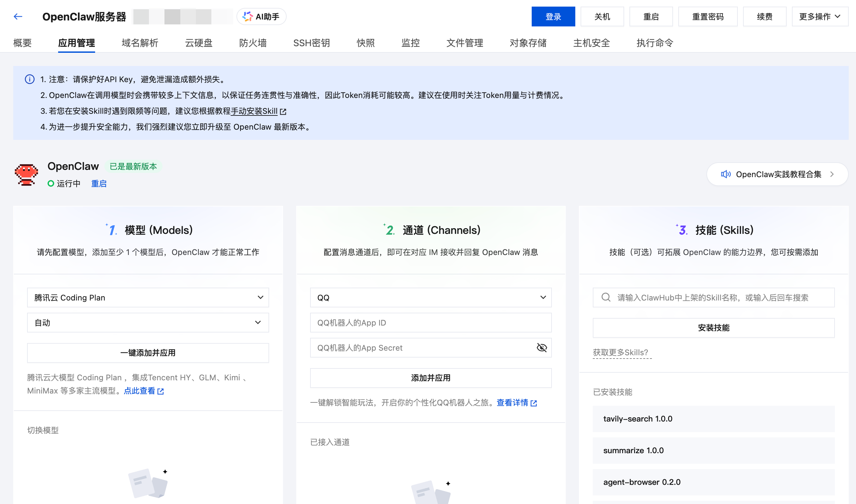Click the back arrow icon
Screen dimensions: 856x504
tap(18, 16)
